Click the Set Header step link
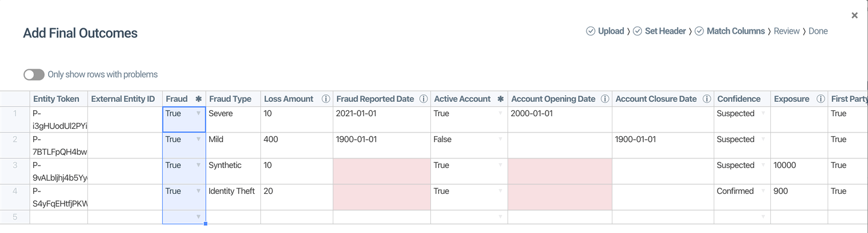The width and height of the screenshot is (868, 233). click(665, 31)
